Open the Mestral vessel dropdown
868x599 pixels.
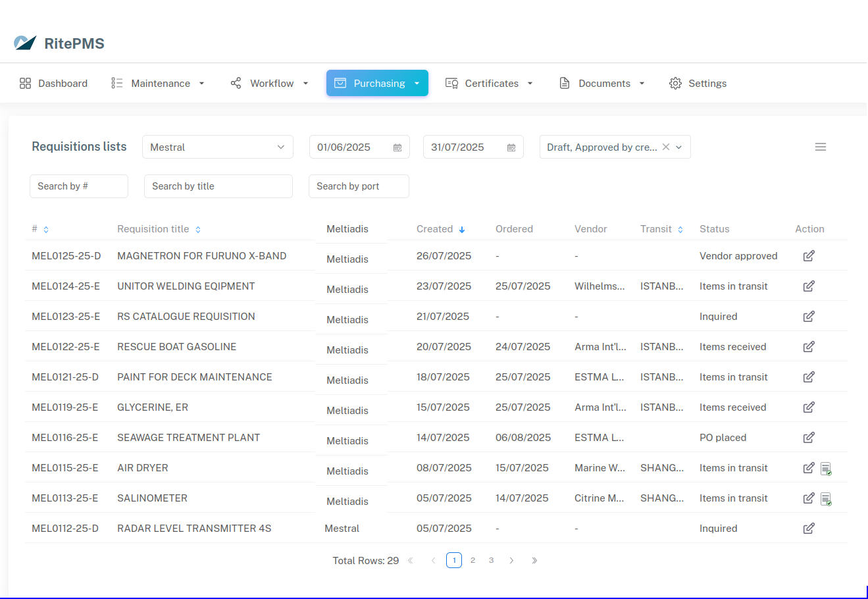pyautogui.click(x=217, y=147)
